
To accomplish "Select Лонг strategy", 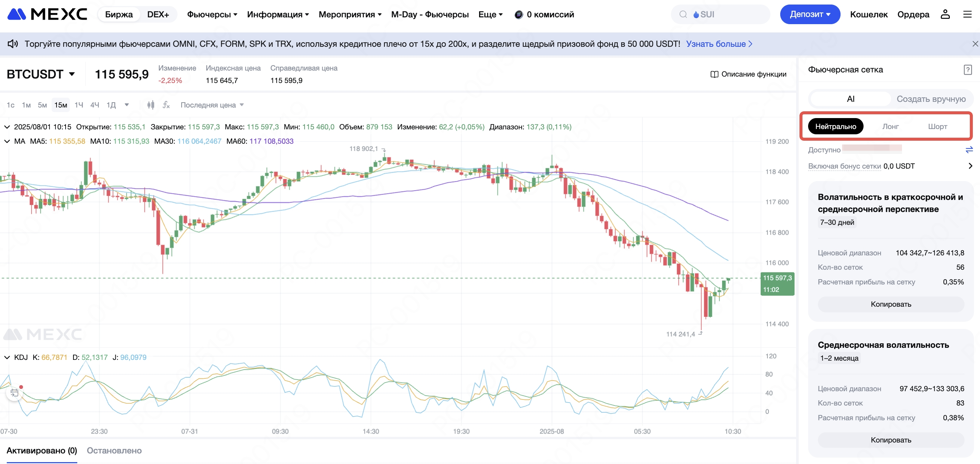I will click(890, 126).
